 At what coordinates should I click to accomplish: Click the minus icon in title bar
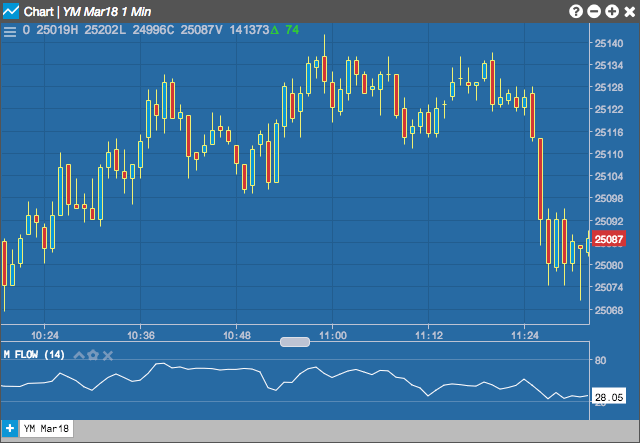(x=594, y=11)
